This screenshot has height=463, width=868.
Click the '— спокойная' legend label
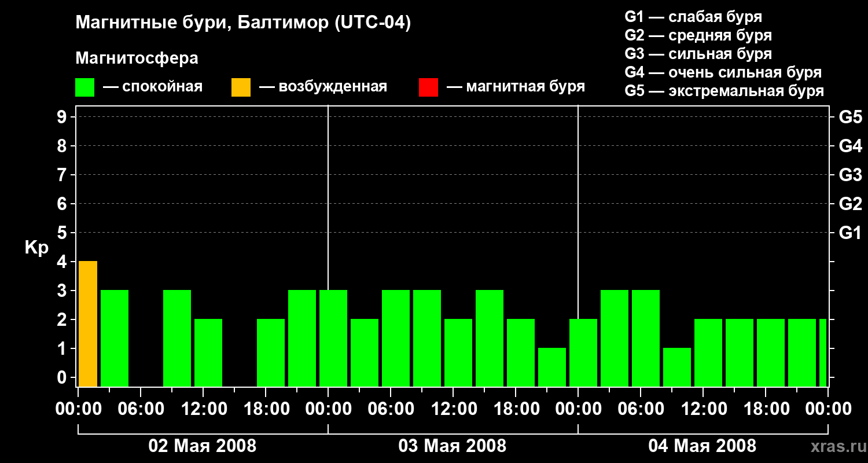153,87
